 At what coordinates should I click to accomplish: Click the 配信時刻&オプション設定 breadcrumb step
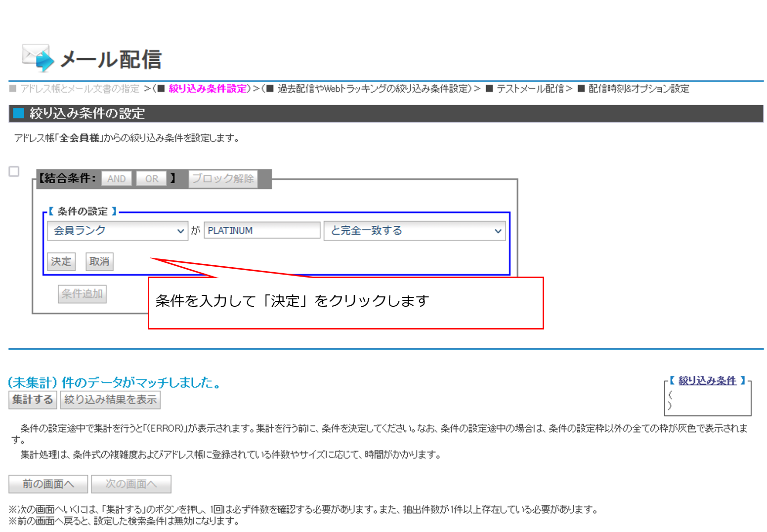pos(639,89)
